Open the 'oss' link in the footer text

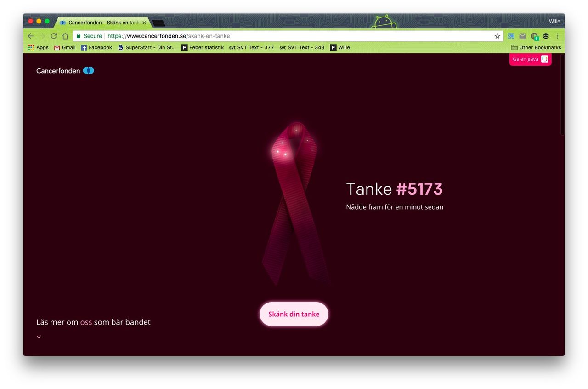[x=86, y=322]
